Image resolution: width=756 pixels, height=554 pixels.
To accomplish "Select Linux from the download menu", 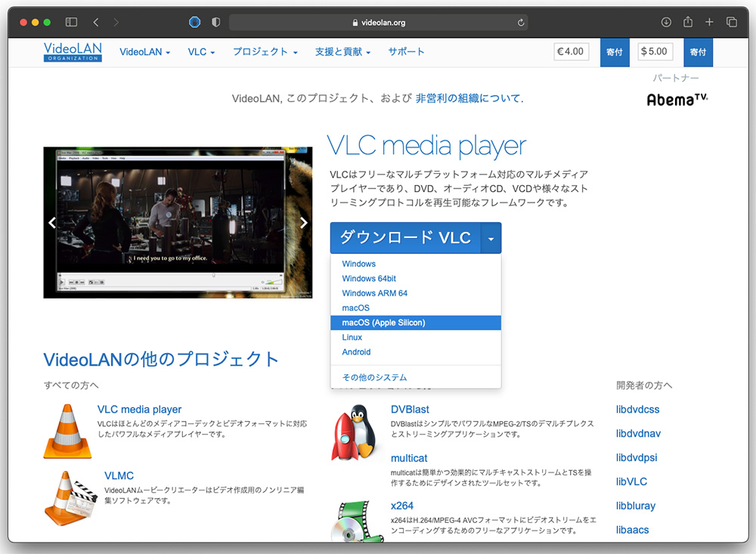I will click(416, 338).
